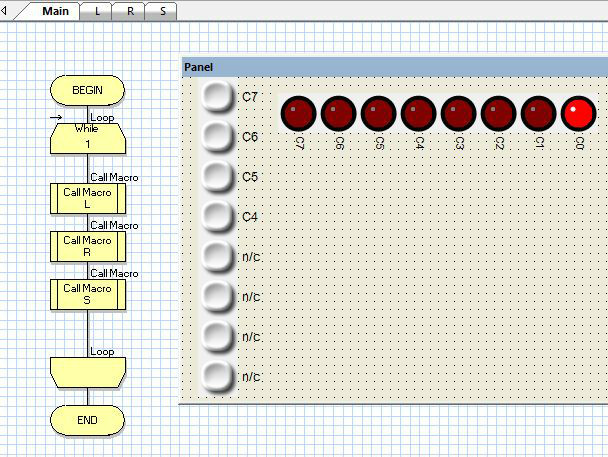Select the BEGIN flowchart block
The image size is (608, 457).
(87, 90)
